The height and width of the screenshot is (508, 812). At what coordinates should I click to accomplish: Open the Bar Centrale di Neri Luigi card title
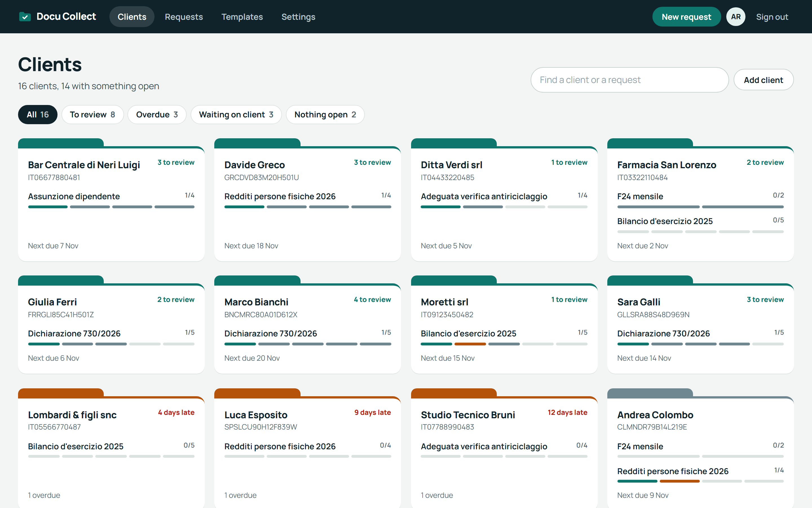[x=84, y=165]
